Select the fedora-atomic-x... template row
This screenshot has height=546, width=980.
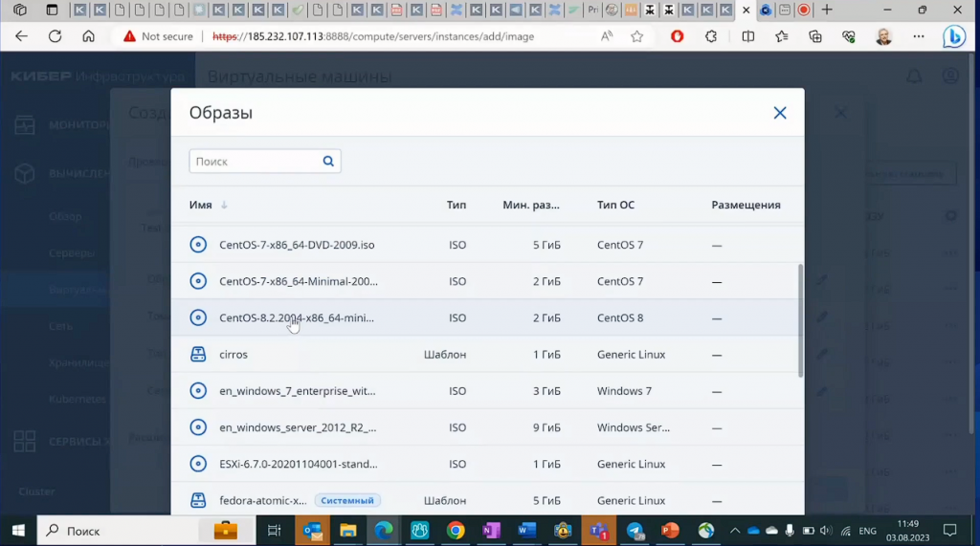tap(487, 499)
